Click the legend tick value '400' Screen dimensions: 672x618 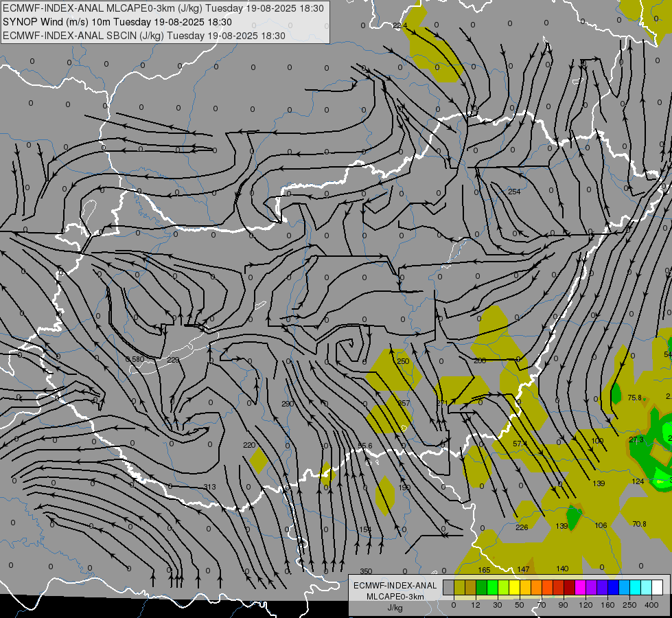point(651,605)
